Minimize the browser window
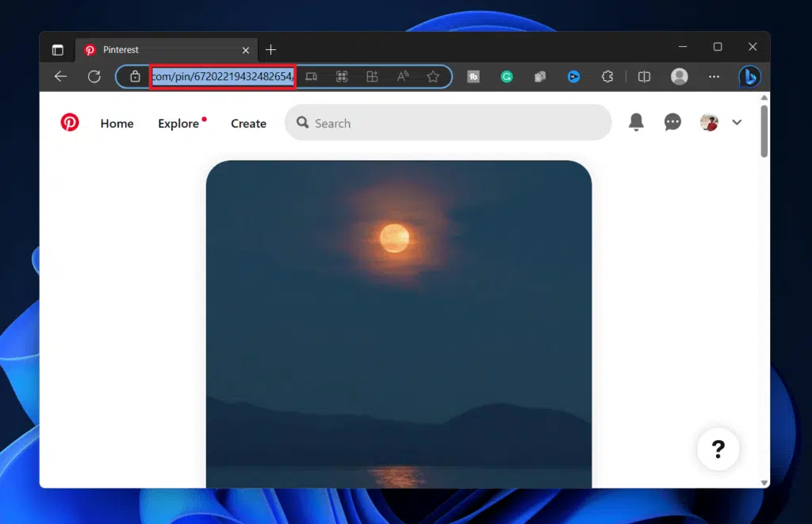Image resolution: width=812 pixels, height=524 pixels. (x=683, y=47)
